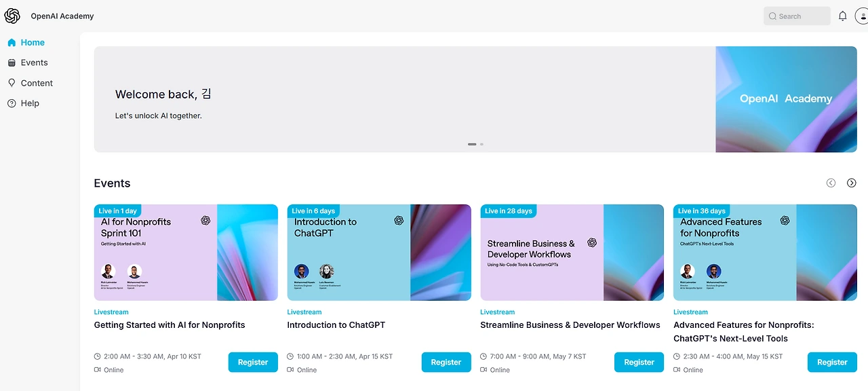Register for Streamline Business & Developer Workflows
This screenshot has height=391, width=868.
[639, 362]
